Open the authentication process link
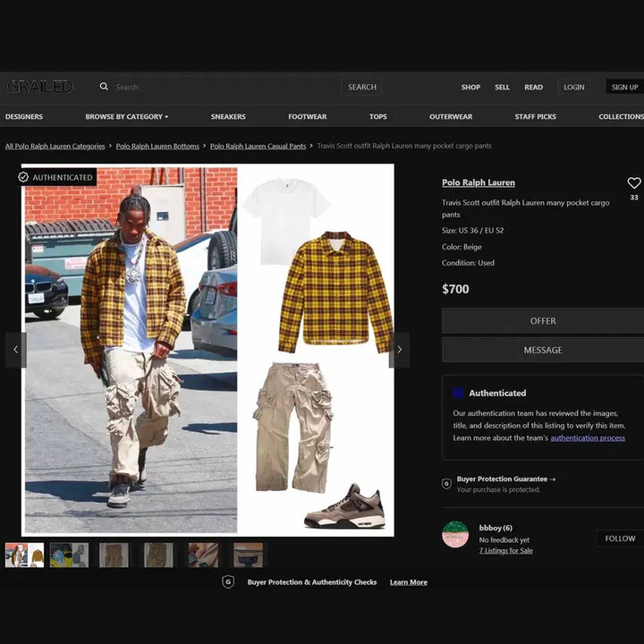This screenshot has width=644, height=644. tap(588, 437)
